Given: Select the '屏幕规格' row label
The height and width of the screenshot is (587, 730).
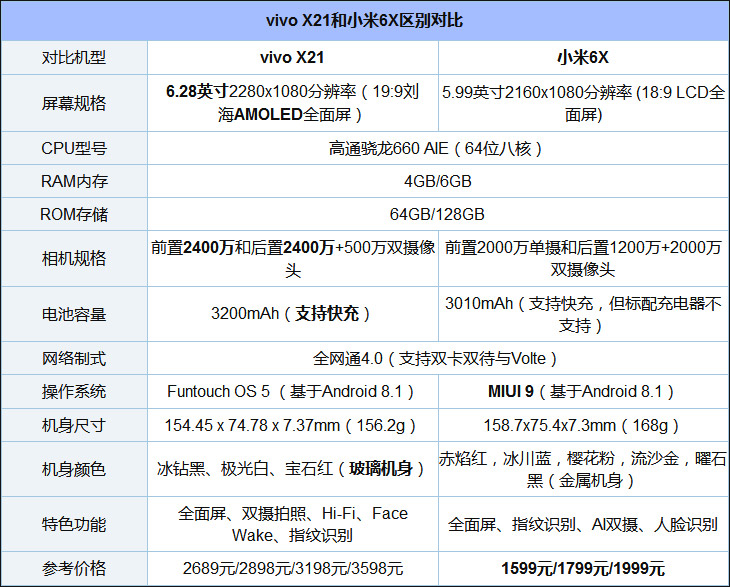Looking at the screenshot, I should coord(74,103).
